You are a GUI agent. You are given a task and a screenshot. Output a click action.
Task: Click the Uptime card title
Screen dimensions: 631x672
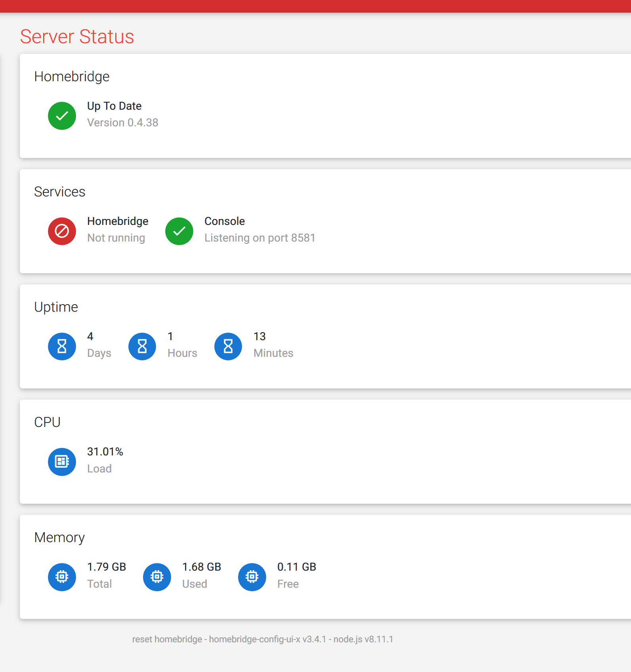56,307
